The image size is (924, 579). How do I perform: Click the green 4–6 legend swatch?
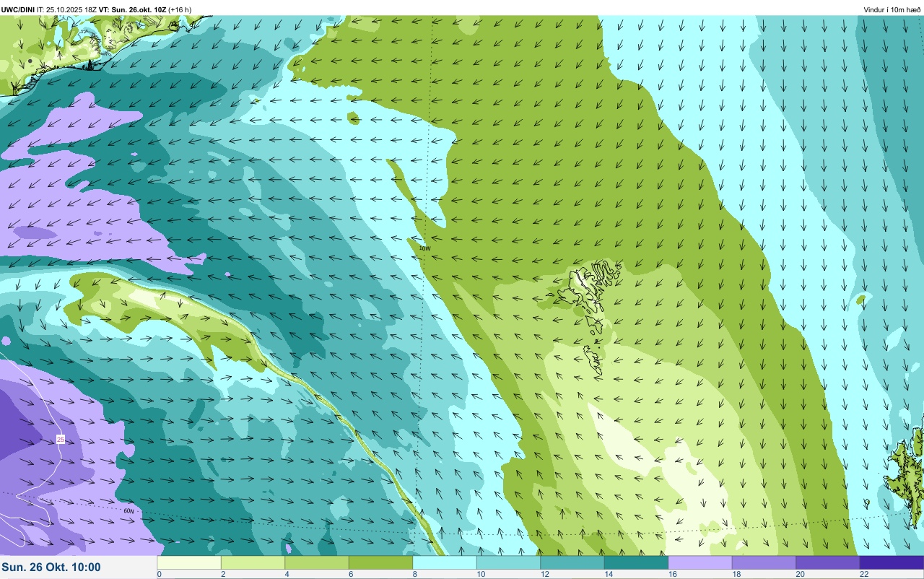(317, 562)
